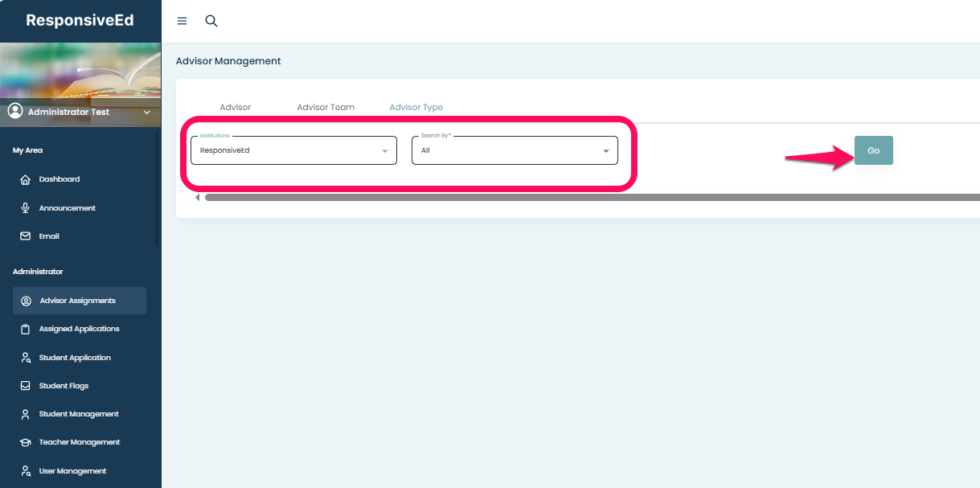
Task: Click the Teacher Management graduation cap icon
Action: [x=25, y=442]
